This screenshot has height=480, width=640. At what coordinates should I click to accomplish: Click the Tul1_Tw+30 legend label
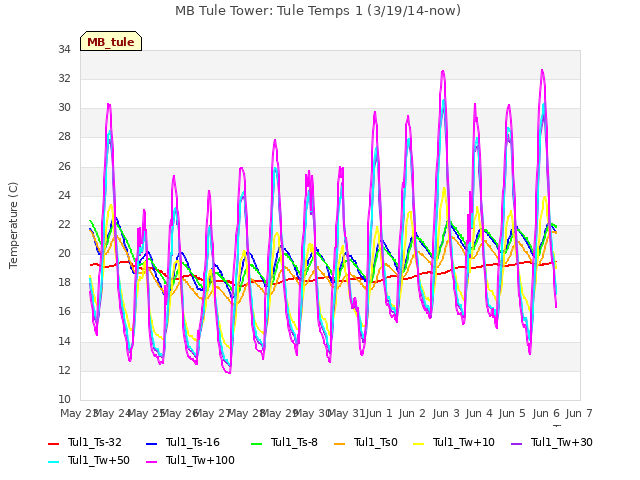click(x=562, y=442)
